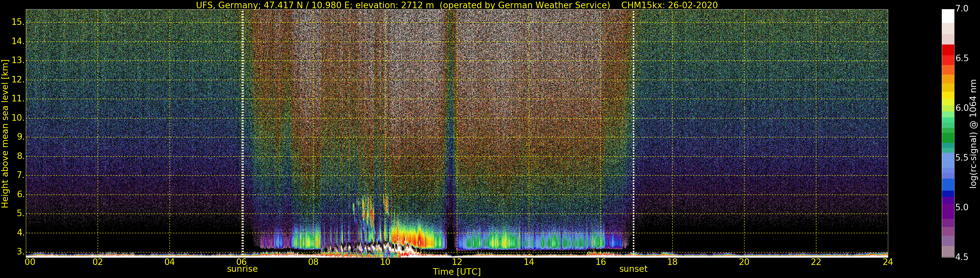Click the time axis tick label '20'
The height and width of the screenshot is (278, 980).
[744, 262]
